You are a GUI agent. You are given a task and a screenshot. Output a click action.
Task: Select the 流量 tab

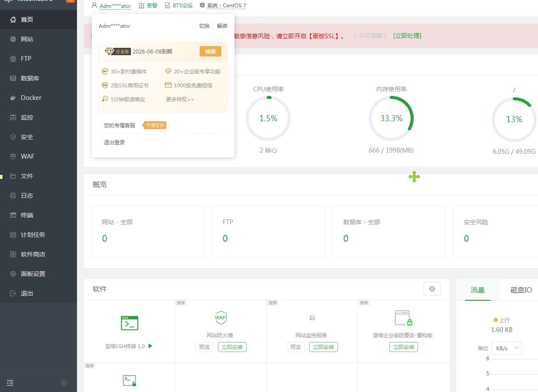(478, 290)
